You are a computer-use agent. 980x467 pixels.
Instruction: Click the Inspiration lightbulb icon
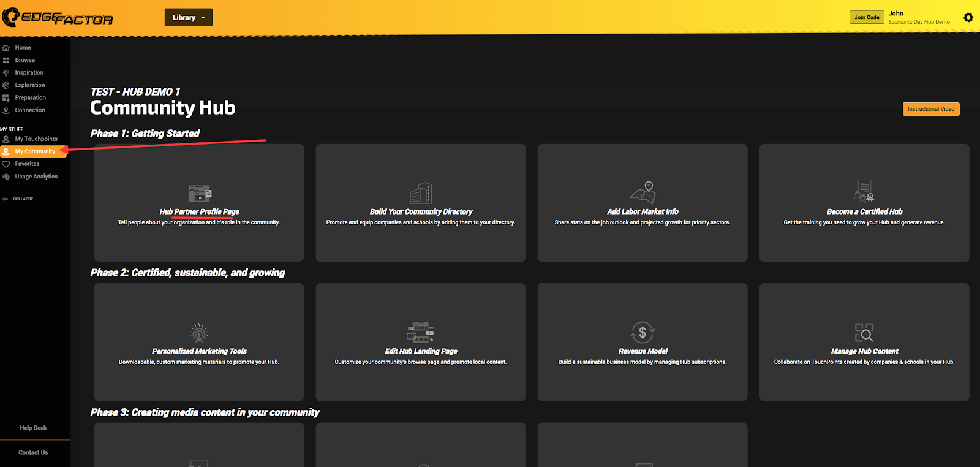tap(6, 73)
